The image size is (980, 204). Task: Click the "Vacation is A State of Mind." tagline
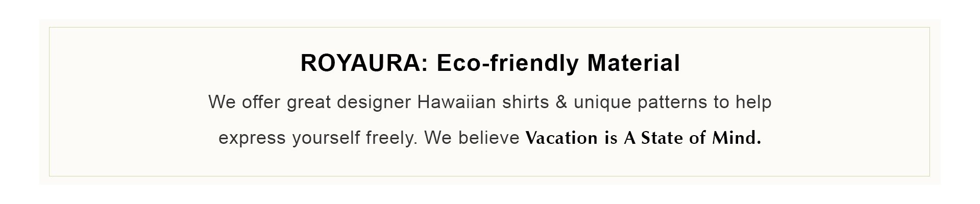point(643,138)
